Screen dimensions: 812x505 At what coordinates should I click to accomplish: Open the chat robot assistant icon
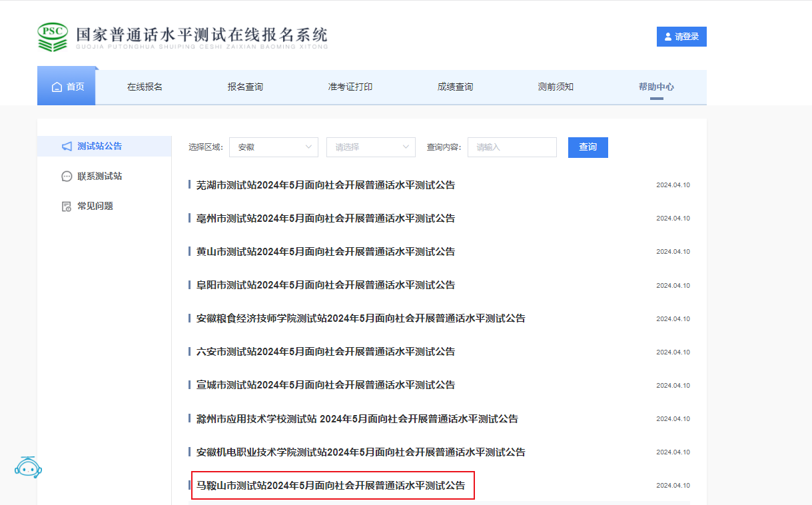(x=28, y=467)
